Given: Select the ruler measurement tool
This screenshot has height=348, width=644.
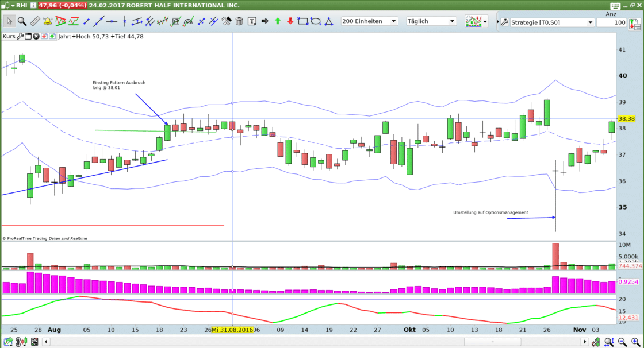Looking at the screenshot, I should [35, 21].
